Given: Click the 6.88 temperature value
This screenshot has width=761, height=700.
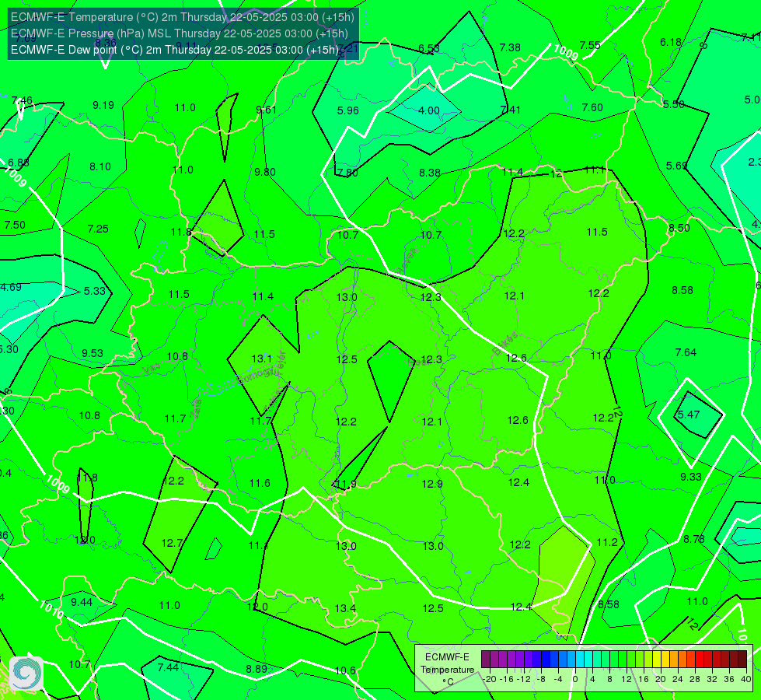Looking at the screenshot, I should coord(19,163).
